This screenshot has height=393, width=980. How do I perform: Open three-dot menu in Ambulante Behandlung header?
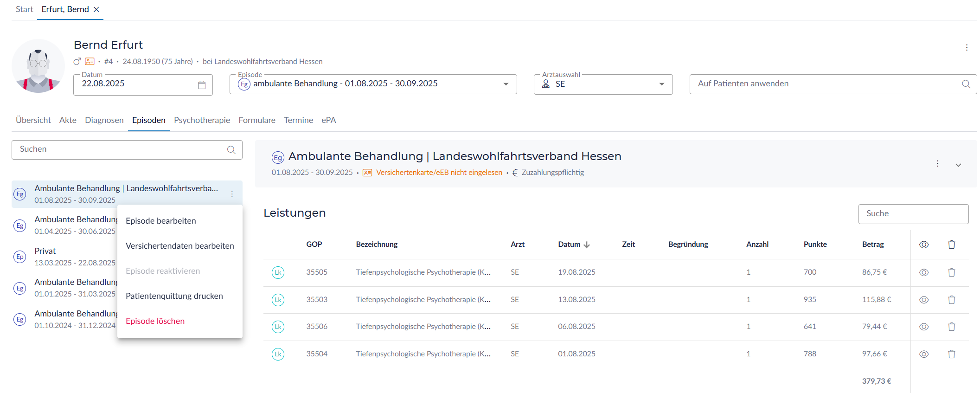click(937, 164)
